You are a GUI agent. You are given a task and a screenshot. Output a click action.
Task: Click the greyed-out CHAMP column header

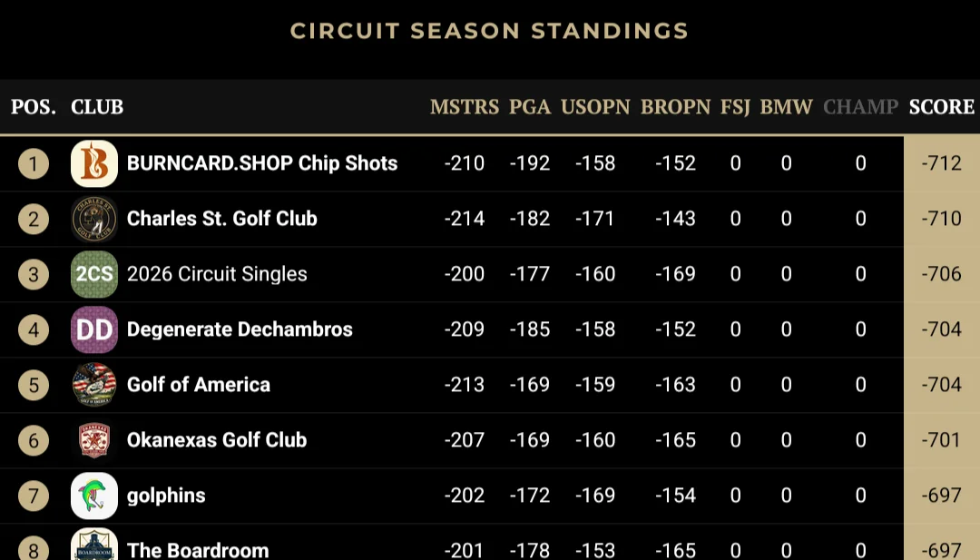click(x=860, y=107)
